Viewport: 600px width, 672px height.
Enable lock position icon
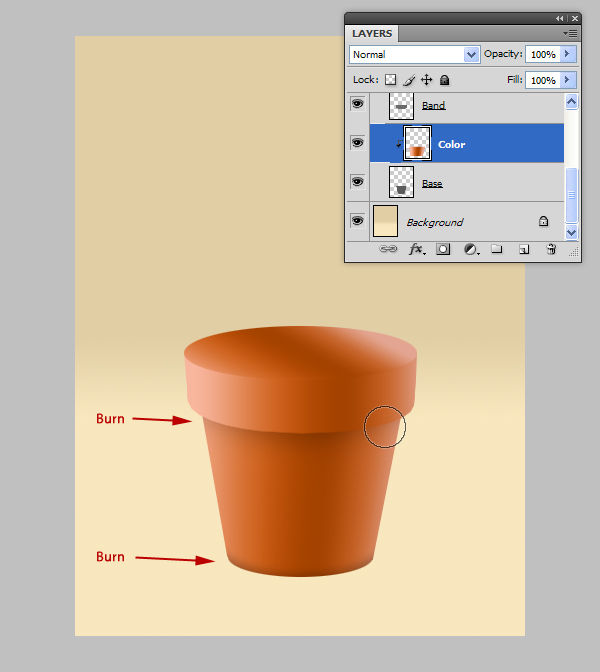(426, 80)
